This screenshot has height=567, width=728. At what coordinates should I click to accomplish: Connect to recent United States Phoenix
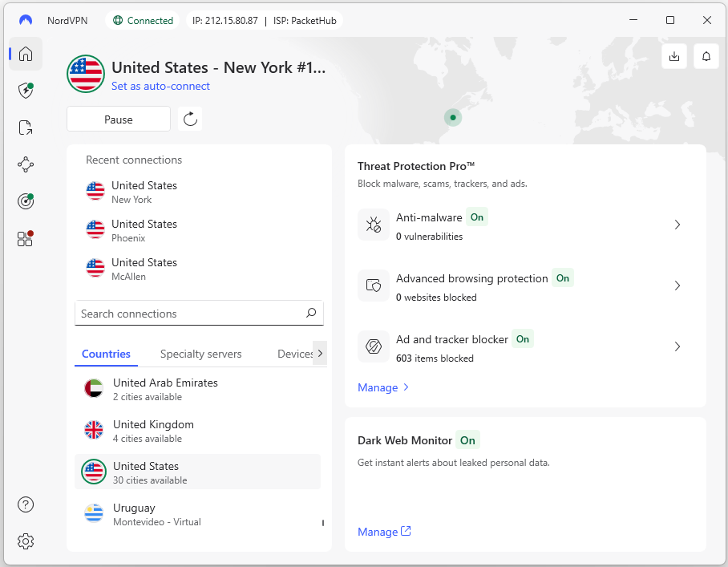coord(200,231)
